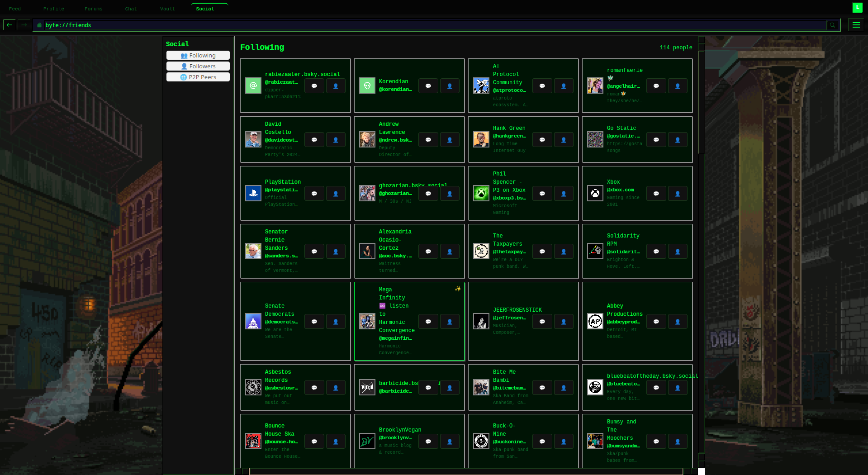Open the P2P Peers view
The height and width of the screenshot is (475, 868).
[198, 76]
